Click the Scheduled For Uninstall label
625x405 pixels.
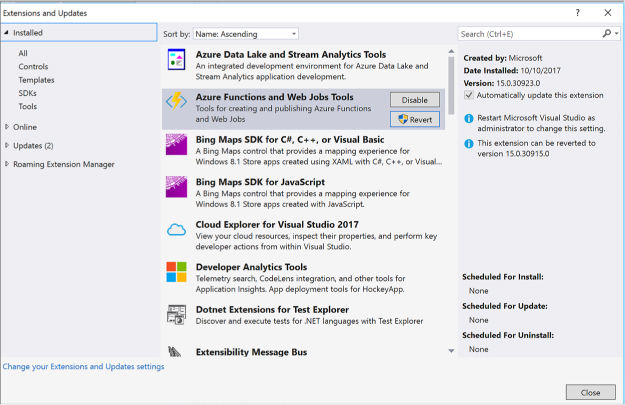tap(508, 335)
